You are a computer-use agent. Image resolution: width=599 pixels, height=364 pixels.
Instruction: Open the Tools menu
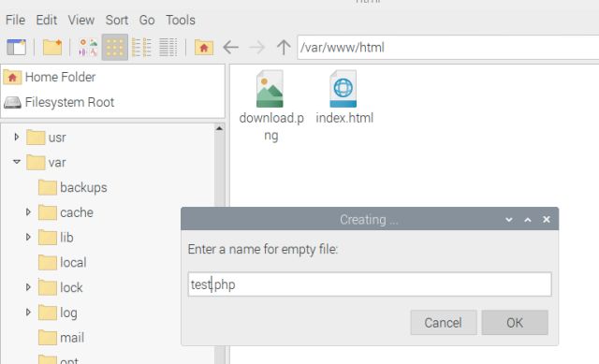point(181,20)
